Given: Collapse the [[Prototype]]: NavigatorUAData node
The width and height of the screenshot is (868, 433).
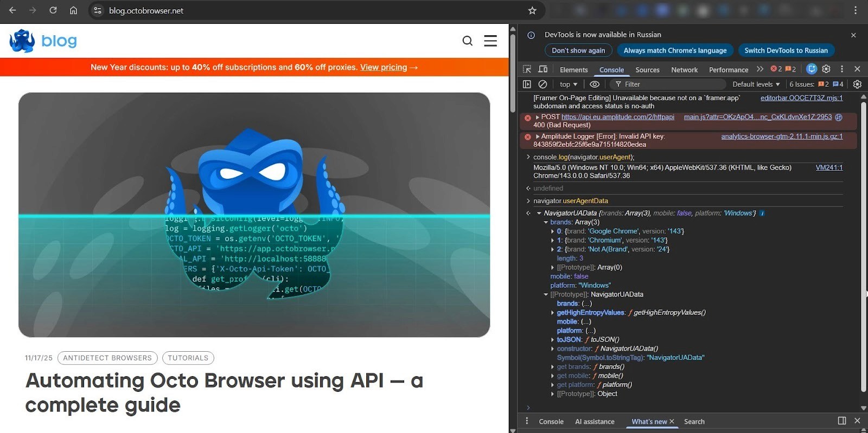Looking at the screenshot, I should coord(546,295).
